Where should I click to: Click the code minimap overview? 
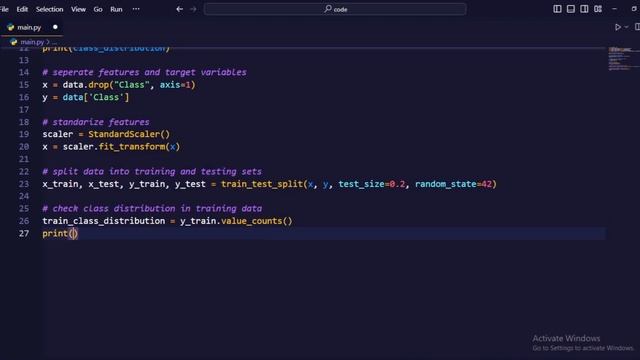pos(623,59)
